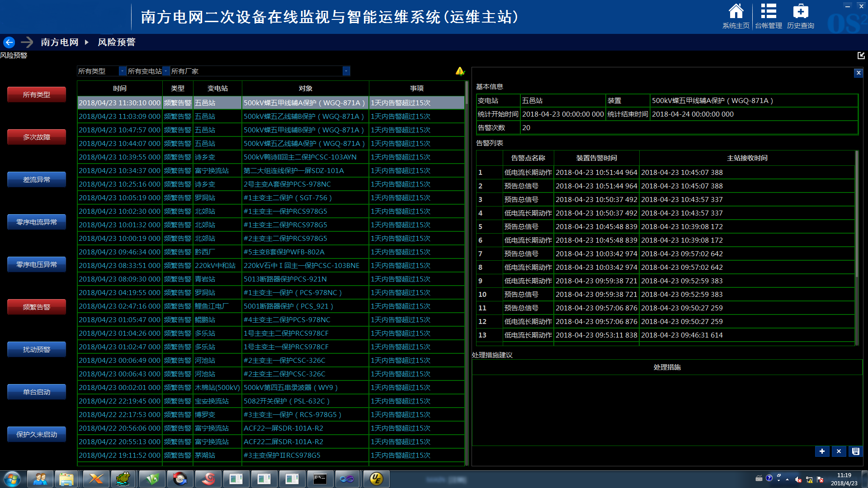Image resolution: width=868 pixels, height=488 pixels.
Task: Open 台帐管理 list icon
Action: coord(768,12)
